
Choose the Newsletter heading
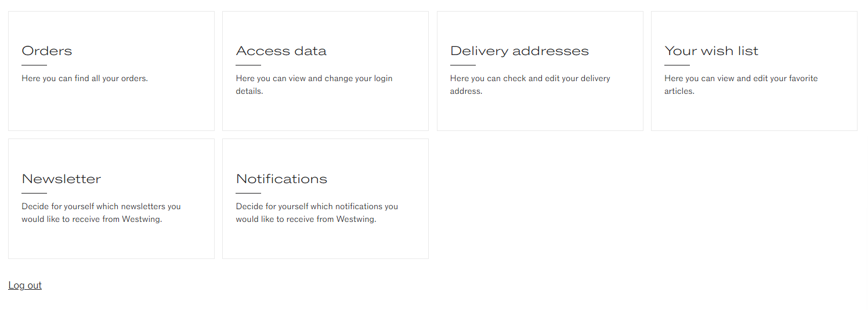pyautogui.click(x=62, y=179)
